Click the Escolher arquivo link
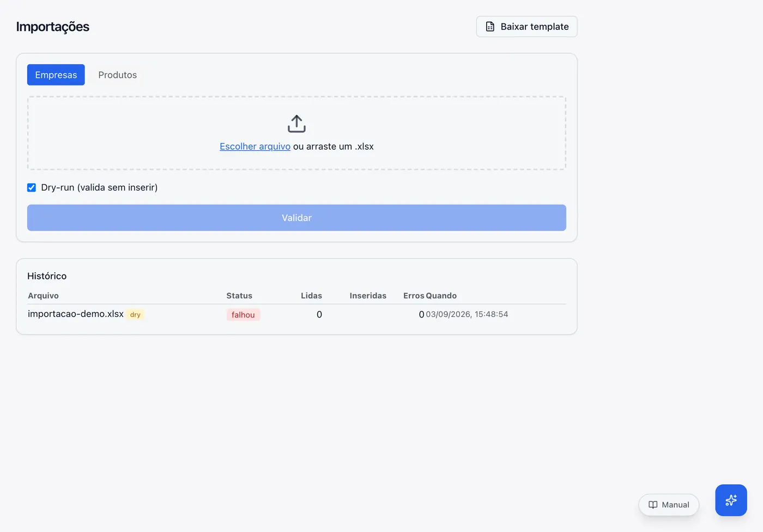The width and height of the screenshot is (763, 532). (255, 146)
